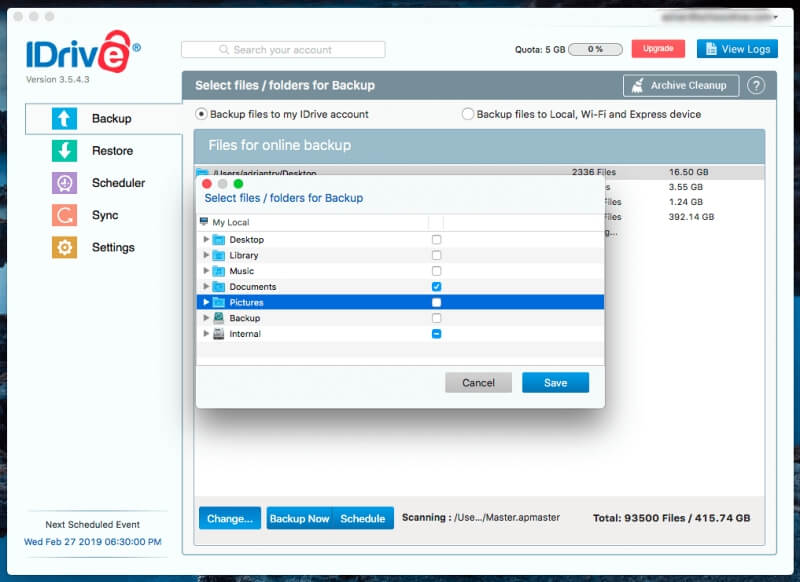The width and height of the screenshot is (800, 582).
Task: Expand the Backup drive triangle
Action: 206,318
